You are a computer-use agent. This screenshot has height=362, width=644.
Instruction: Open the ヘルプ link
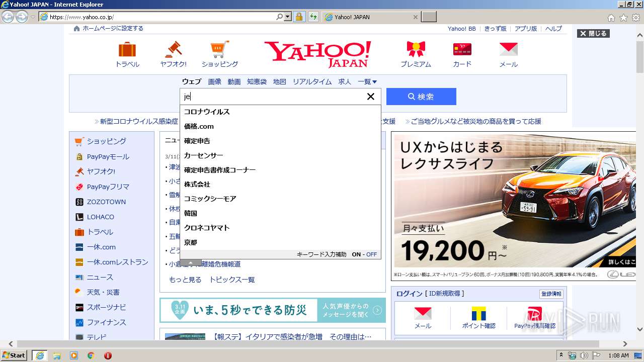(553, 29)
